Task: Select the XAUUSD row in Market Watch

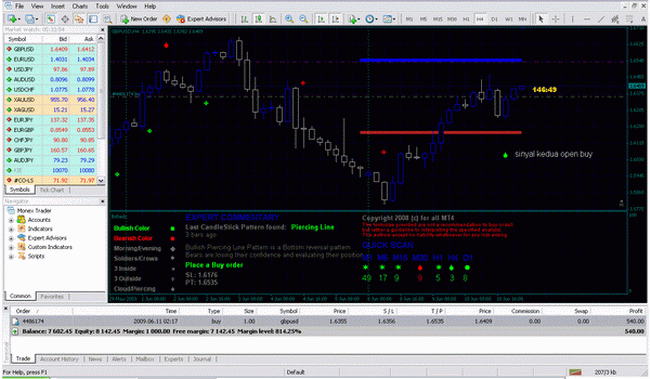Action: [x=51, y=100]
